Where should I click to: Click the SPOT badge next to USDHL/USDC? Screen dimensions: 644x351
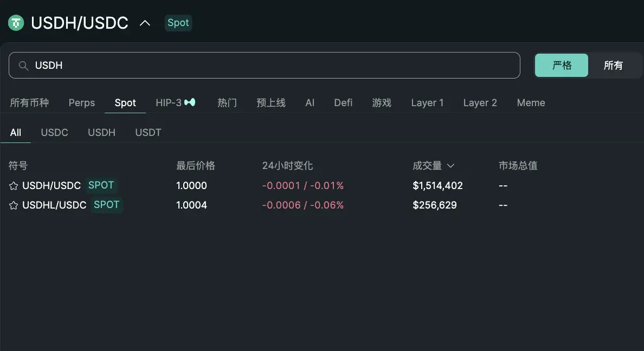(106, 205)
